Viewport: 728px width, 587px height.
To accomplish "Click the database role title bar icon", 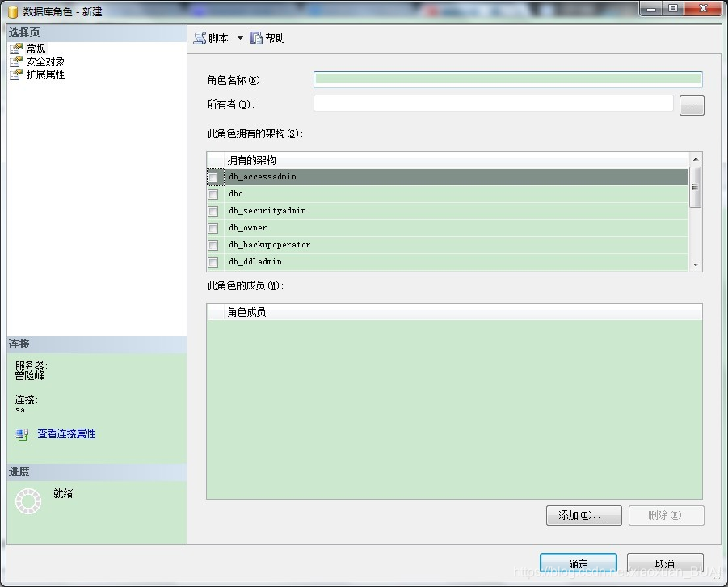I will (x=13, y=11).
